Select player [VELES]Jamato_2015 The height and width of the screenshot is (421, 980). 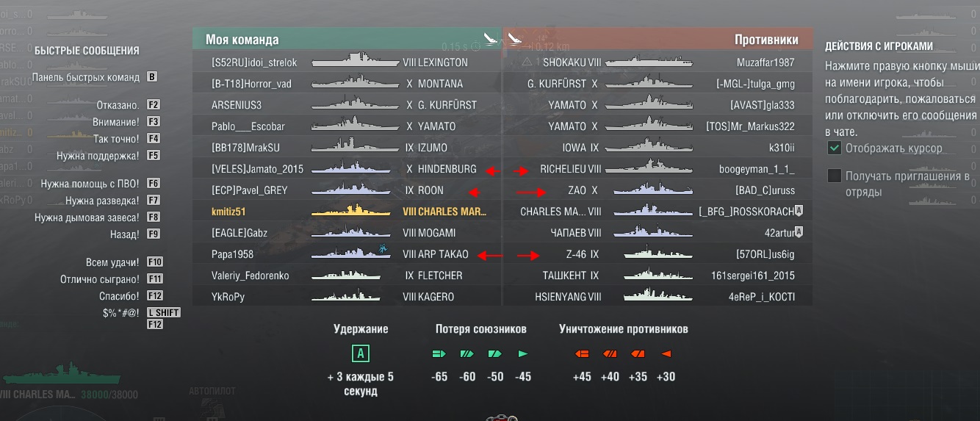pyautogui.click(x=257, y=169)
